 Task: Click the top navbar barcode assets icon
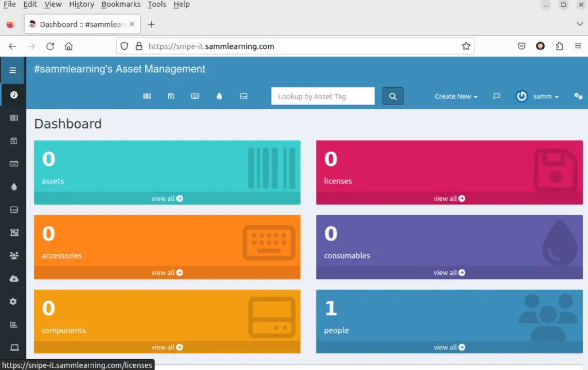point(147,96)
